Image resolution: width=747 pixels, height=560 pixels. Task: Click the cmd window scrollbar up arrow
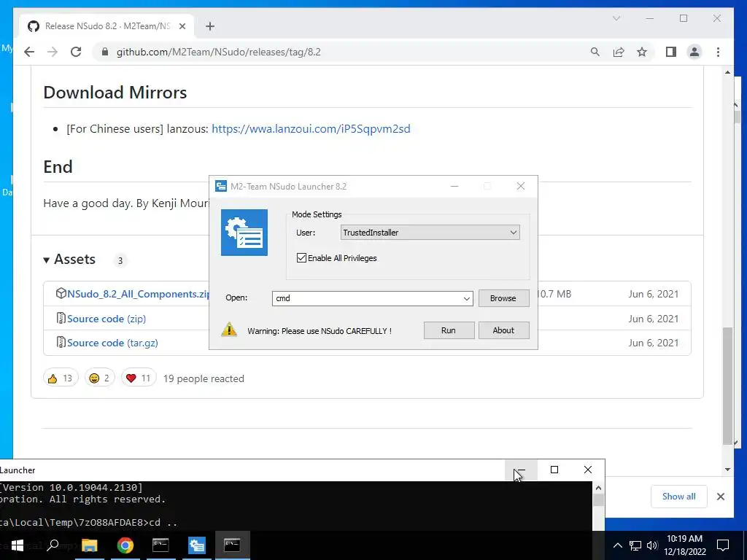(598, 488)
